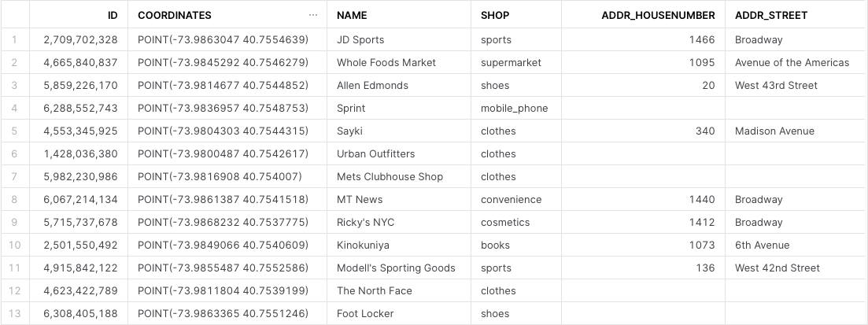868x325 pixels.
Task: Select the Kinokuniya name cell
Action: (x=363, y=245)
